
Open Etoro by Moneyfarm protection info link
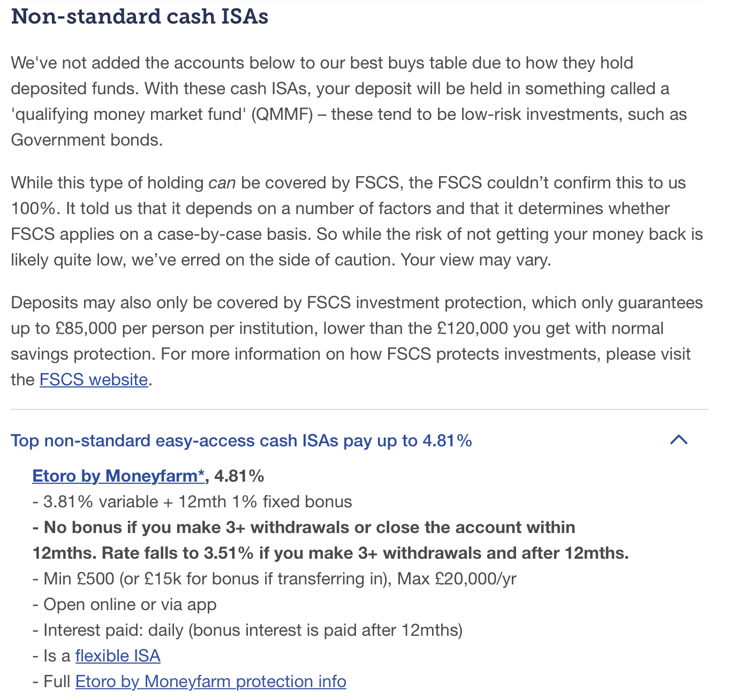click(x=211, y=681)
